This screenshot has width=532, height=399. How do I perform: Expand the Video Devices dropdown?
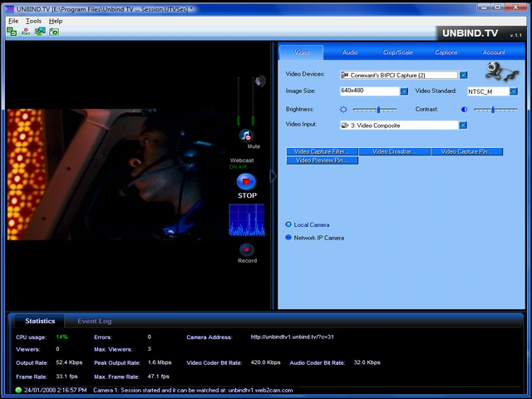[x=464, y=75]
